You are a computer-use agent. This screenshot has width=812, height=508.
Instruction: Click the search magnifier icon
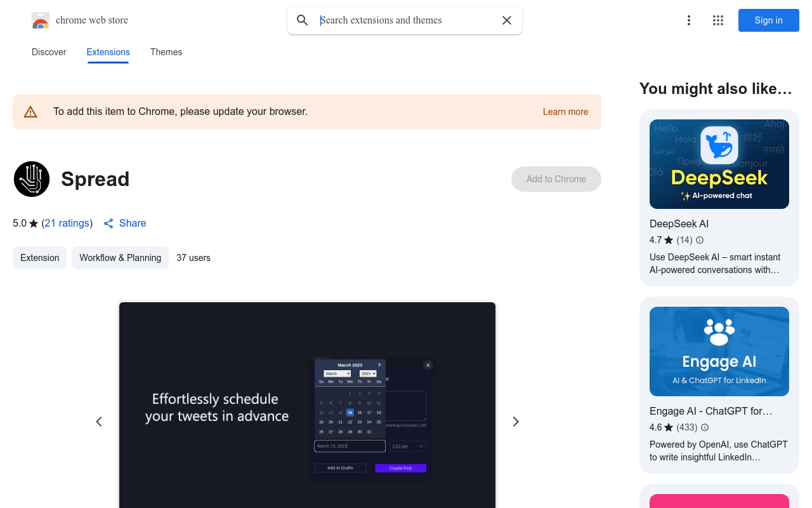coord(303,20)
